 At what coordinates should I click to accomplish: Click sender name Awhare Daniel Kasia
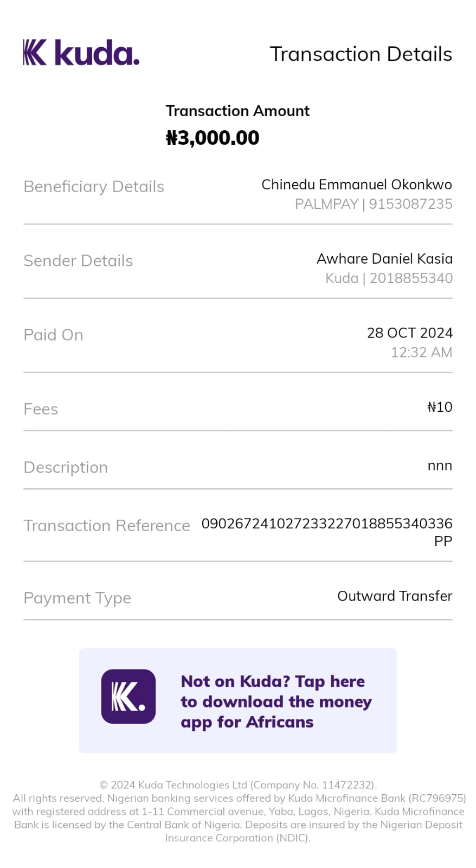pyautogui.click(x=384, y=259)
